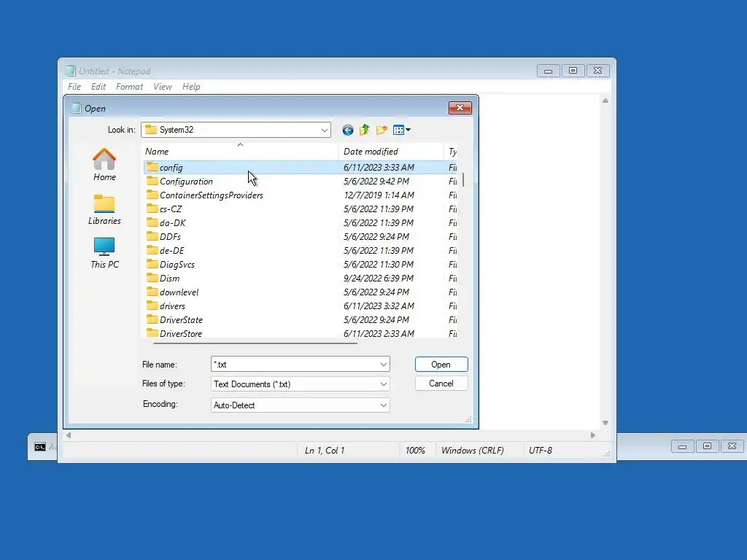Click Notepad's scroll right arrow
Viewport: 747px width, 560px height.
[592, 435]
